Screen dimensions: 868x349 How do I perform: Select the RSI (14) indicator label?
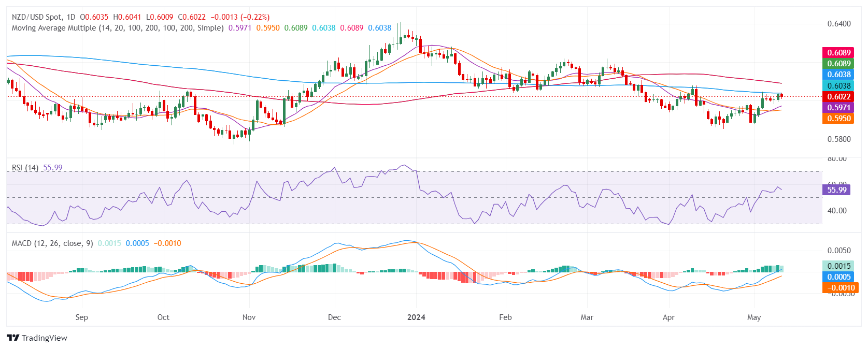(25, 168)
